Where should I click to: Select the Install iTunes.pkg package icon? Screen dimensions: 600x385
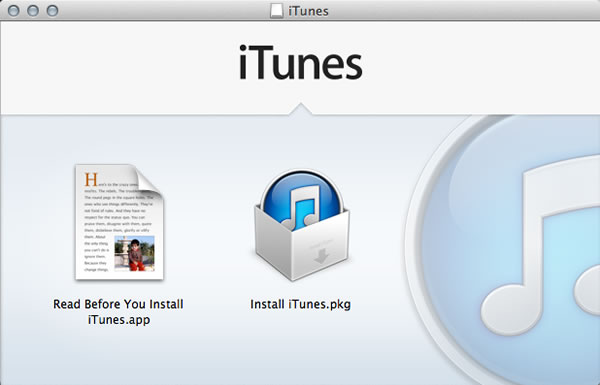302,225
